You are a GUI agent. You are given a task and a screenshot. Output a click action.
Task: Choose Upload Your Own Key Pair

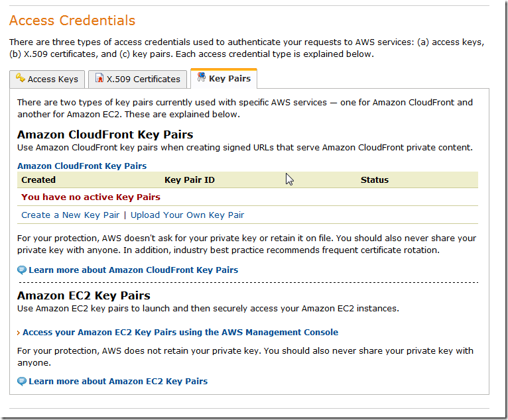[187, 215]
